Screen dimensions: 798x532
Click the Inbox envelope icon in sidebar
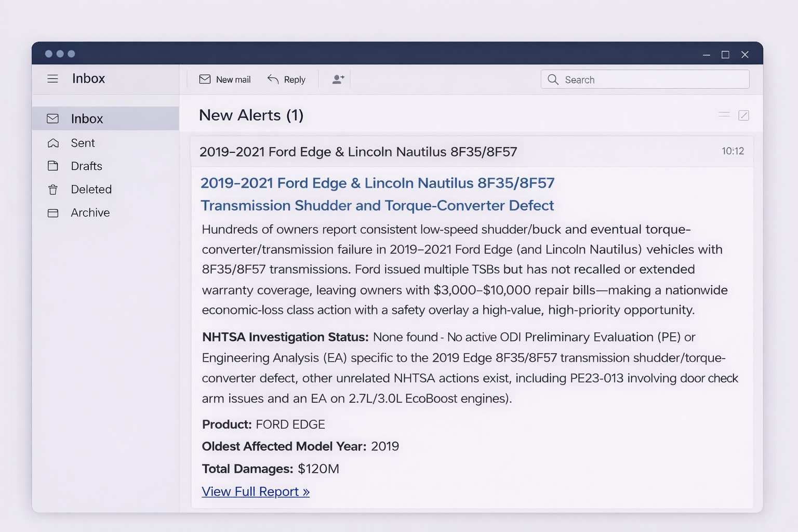coord(52,118)
